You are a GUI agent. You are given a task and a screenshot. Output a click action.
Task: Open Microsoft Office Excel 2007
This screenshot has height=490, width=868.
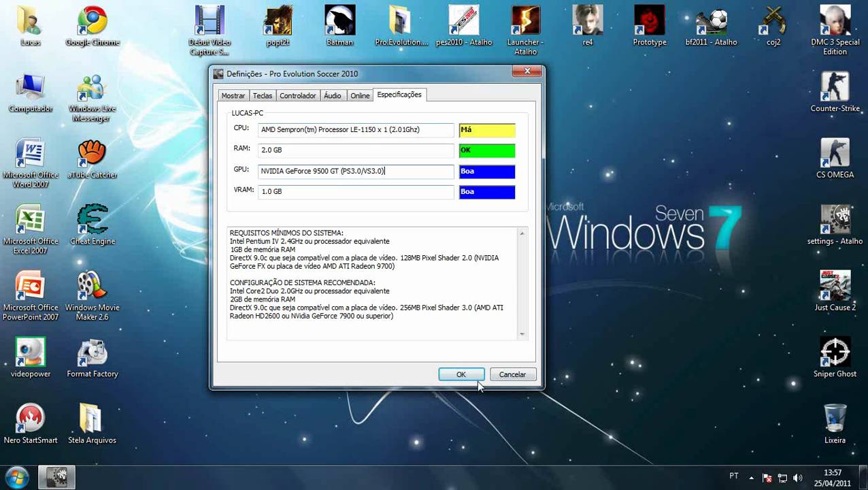[30, 229]
